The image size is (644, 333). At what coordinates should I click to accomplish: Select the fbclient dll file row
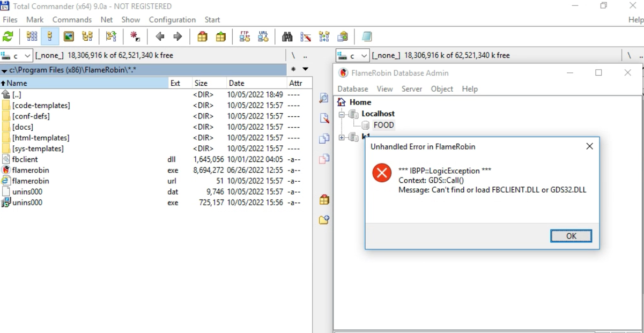156,159
